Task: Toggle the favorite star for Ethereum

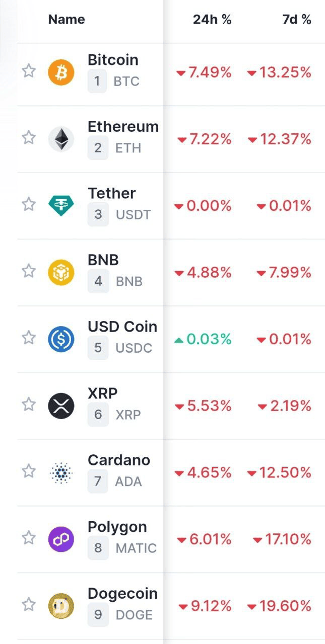Action: 29,137
